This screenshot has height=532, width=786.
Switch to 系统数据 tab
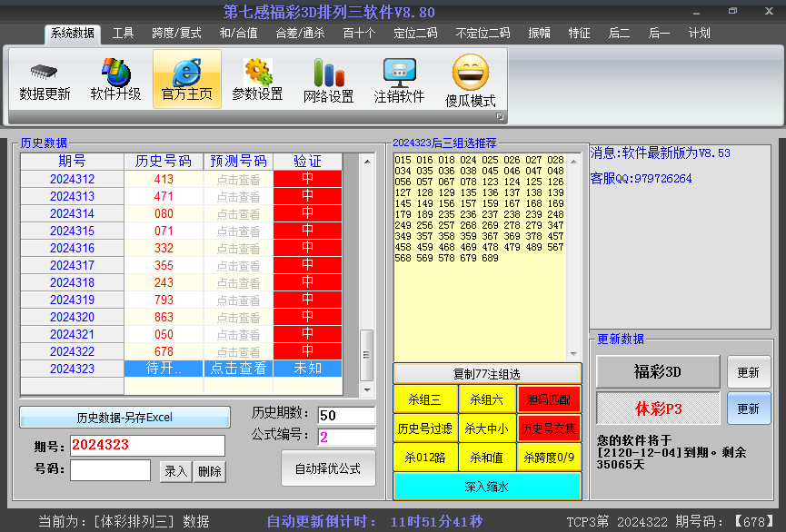point(73,34)
